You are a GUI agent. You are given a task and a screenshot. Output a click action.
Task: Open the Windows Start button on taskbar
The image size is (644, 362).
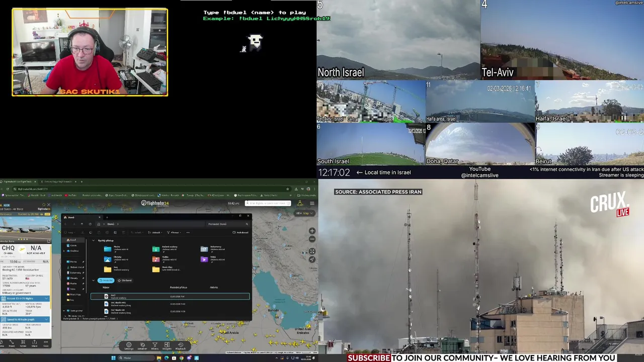[x=113, y=358]
